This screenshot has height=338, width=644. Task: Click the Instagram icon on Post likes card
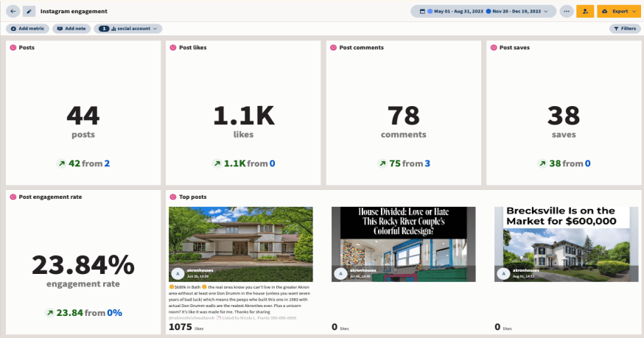pyautogui.click(x=173, y=48)
